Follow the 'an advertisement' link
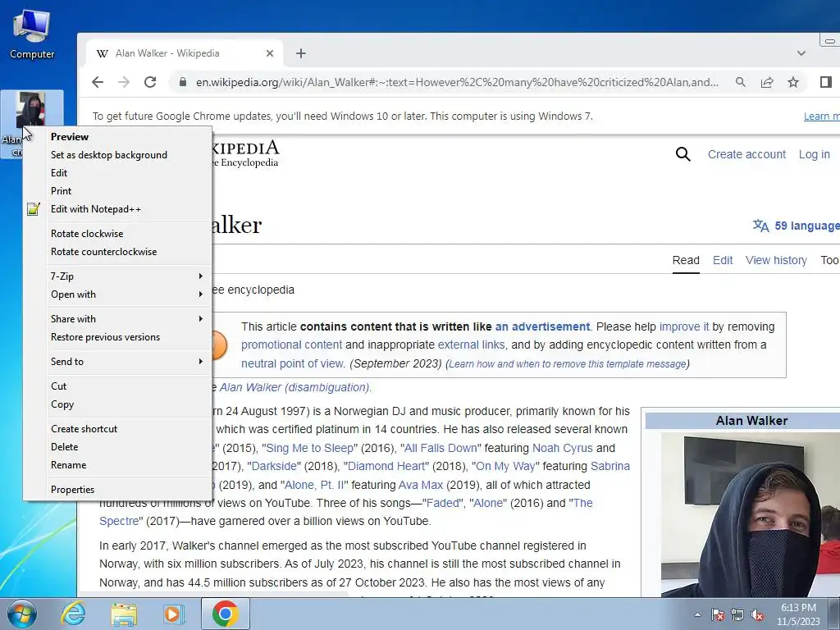The height and width of the screenshot is (630, 840). (542, 326)
